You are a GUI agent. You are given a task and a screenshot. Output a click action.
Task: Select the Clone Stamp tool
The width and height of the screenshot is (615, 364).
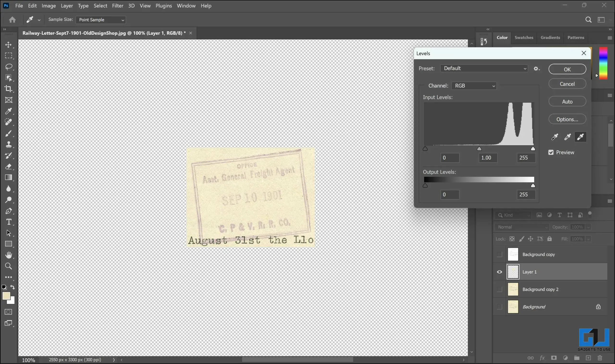point(9,144)
